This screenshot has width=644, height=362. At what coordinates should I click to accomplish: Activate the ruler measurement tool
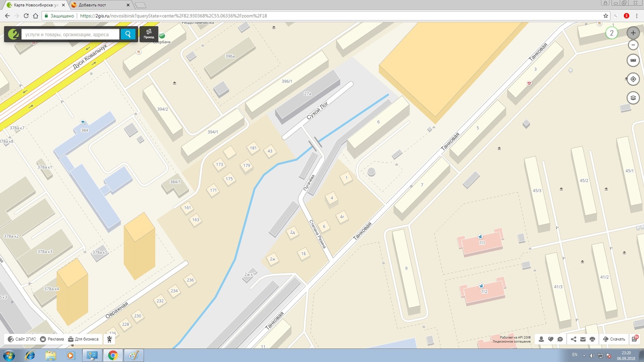pyautogui.click(x=633, y=60)
